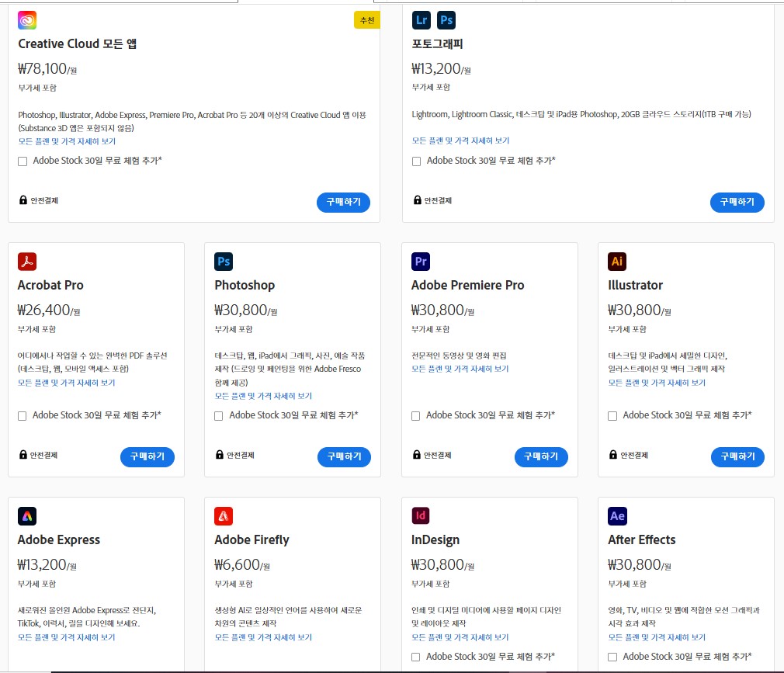Click the After Effects title
The width and height of the screenshot is (784, 673).
(x=641, y=539)
